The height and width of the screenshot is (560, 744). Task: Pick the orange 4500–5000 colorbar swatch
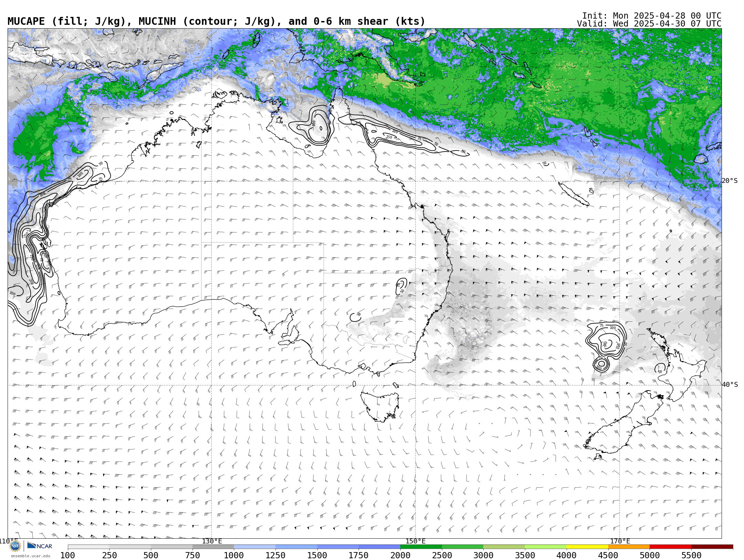629,547
